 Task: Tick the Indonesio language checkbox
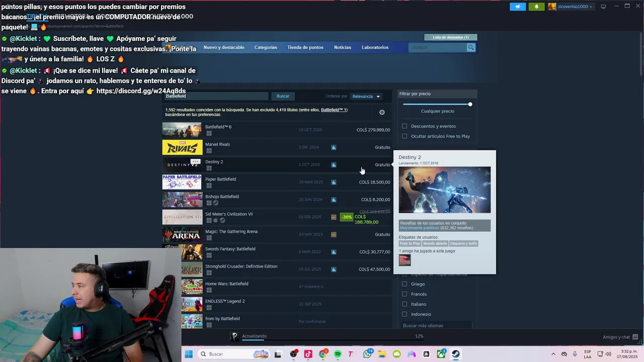(x=405, y=314)
